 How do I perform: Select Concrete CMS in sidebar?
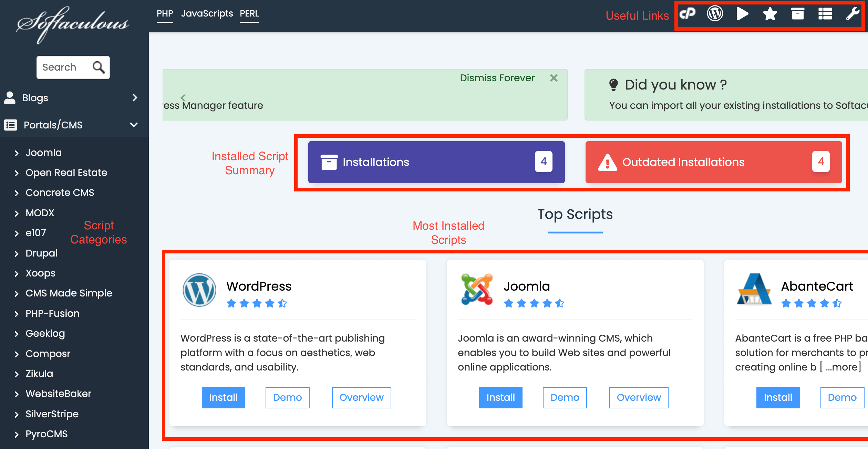pos(60,192)
